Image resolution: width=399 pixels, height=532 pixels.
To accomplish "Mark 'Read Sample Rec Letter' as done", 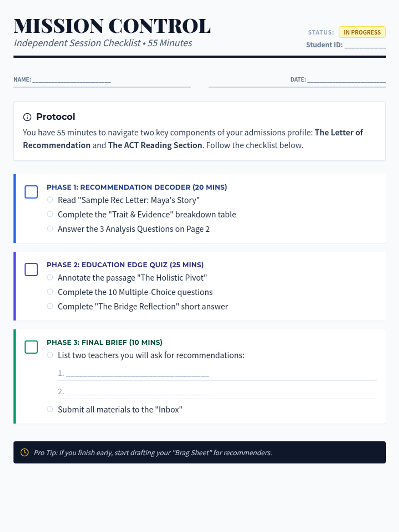I will pyautogui.click(x=50, y=200).
